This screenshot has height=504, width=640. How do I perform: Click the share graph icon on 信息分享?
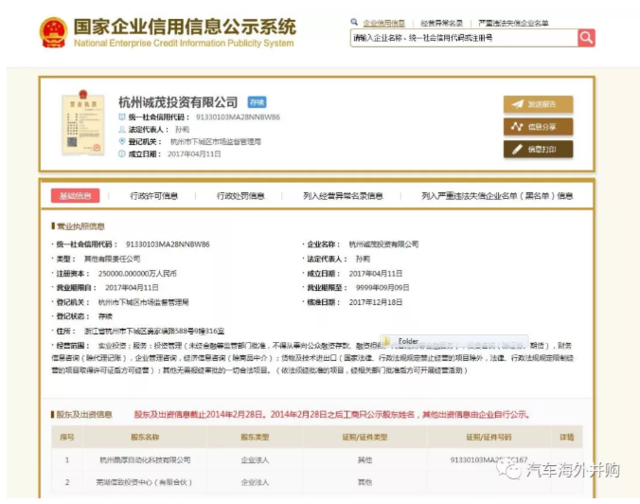(517, 127)
